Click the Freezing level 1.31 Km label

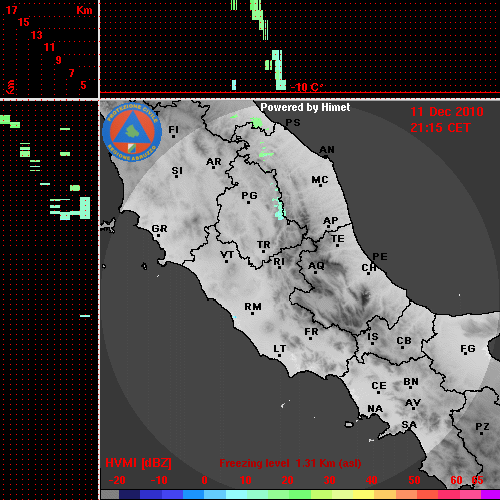pyautogui.click(x=290, y=463)
